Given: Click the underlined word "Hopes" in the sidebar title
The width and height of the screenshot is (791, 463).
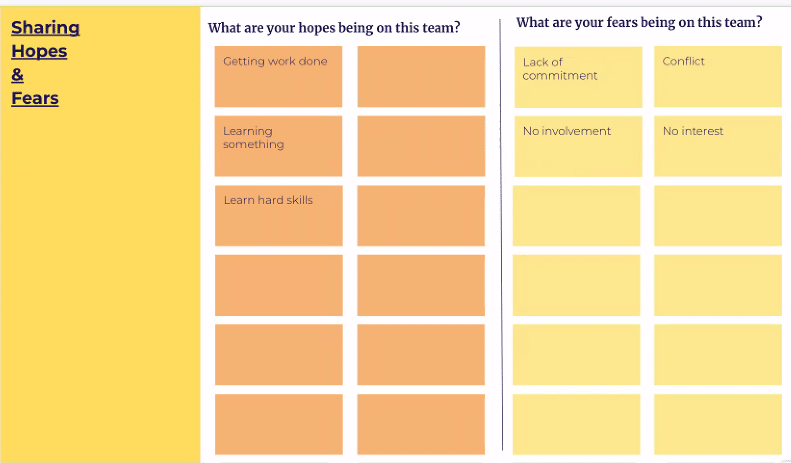Looking at the screenshot, I should (x=39, y=51).
